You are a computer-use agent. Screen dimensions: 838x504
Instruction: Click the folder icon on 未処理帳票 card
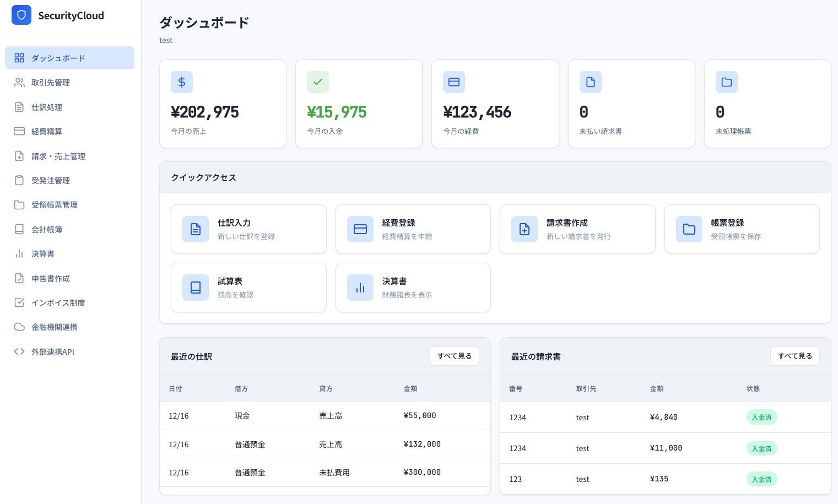tap(726, 82)
